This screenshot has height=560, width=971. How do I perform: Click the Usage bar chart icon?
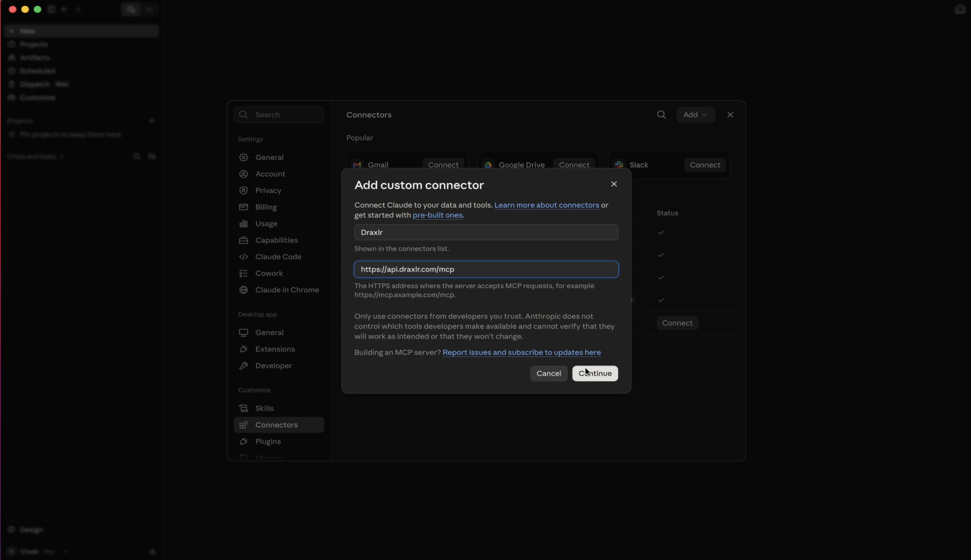point(243,223)
